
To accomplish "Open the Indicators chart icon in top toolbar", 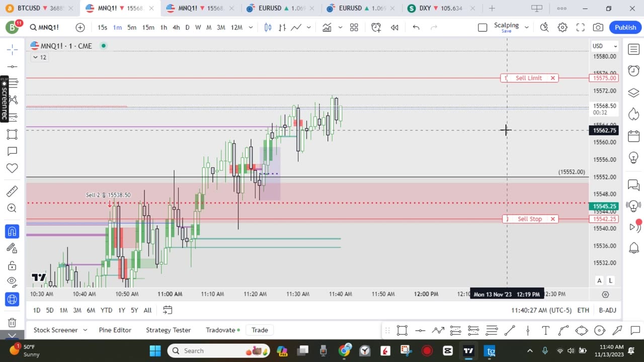I will click(327, 28).
